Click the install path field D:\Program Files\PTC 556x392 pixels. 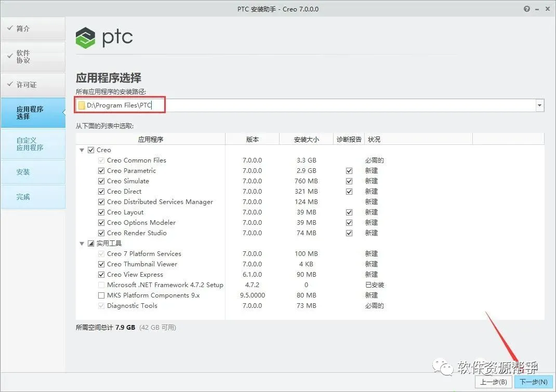310,105
